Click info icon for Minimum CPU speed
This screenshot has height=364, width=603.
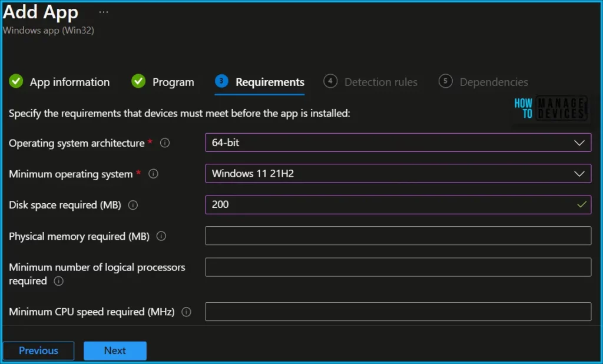tap(186, 312)
